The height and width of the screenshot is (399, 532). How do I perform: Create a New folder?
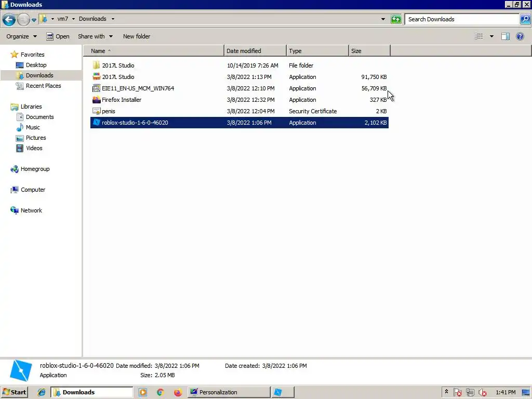pyautogui.click(x=137, y=36)
